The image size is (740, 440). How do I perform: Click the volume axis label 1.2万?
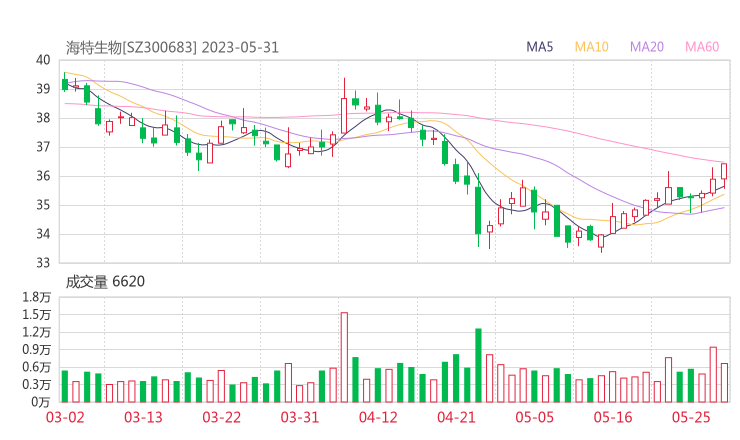36,332
